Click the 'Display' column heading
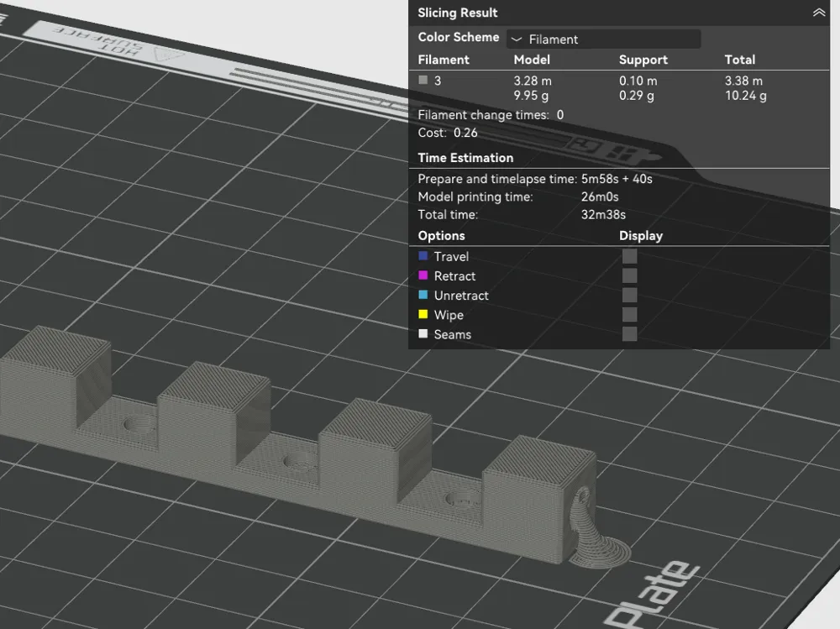 point(641,236)
